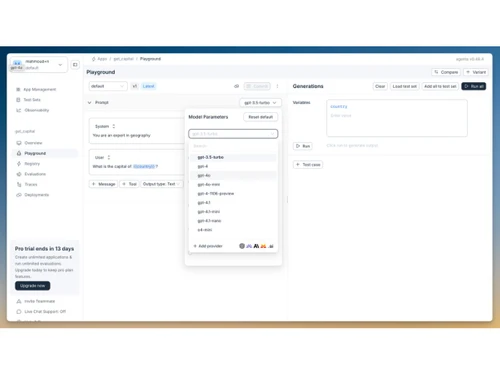Select gpt-4.1-mini from the model list
This screenshot has height=375, width=500.
tap(233, 211)
